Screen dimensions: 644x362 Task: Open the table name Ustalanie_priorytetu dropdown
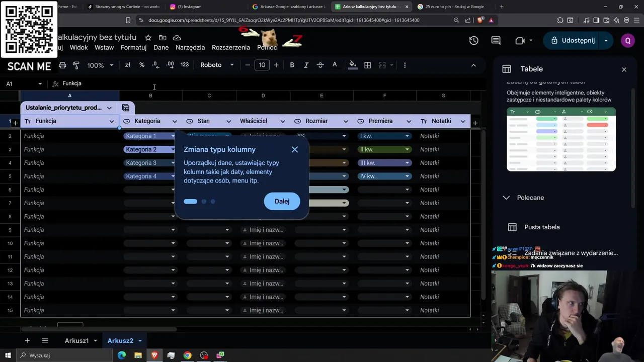coord(109,108)
